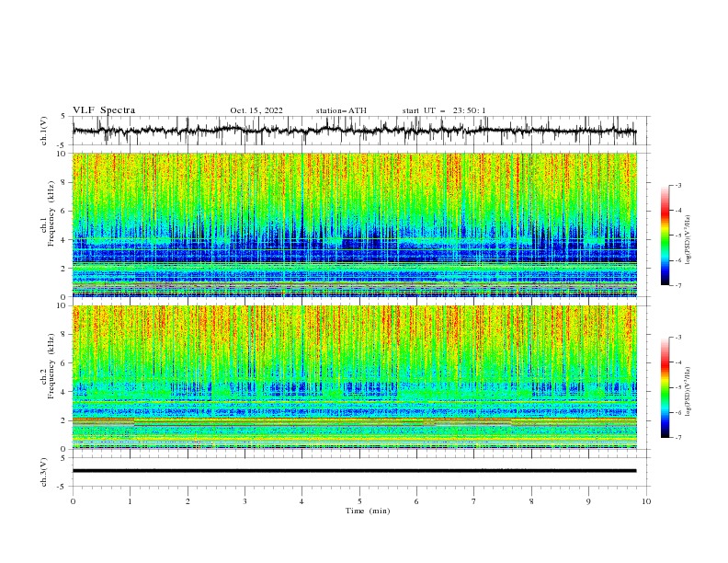
Task: Click time axis tick label "0"
Action: (x=73, y=501)
